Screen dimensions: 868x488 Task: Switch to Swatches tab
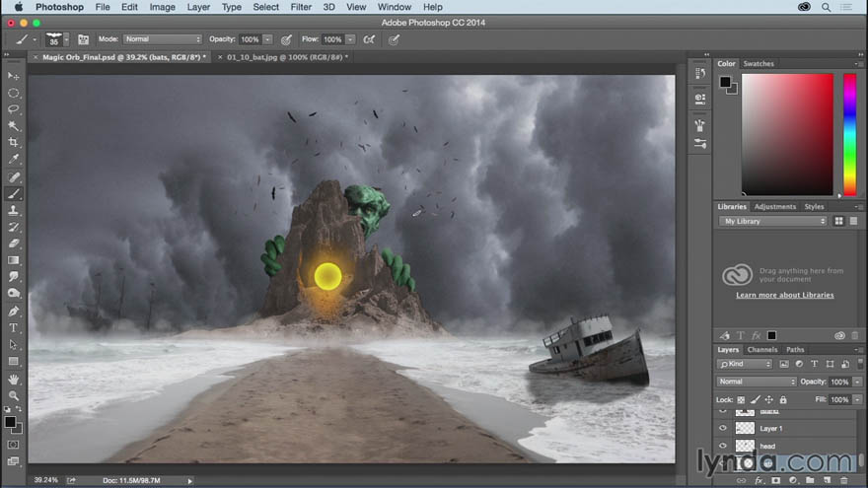click(759, 64)
